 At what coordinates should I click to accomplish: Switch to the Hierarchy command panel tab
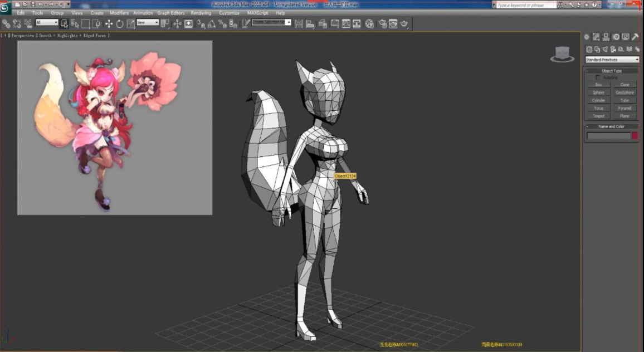[x=606, y=37]
